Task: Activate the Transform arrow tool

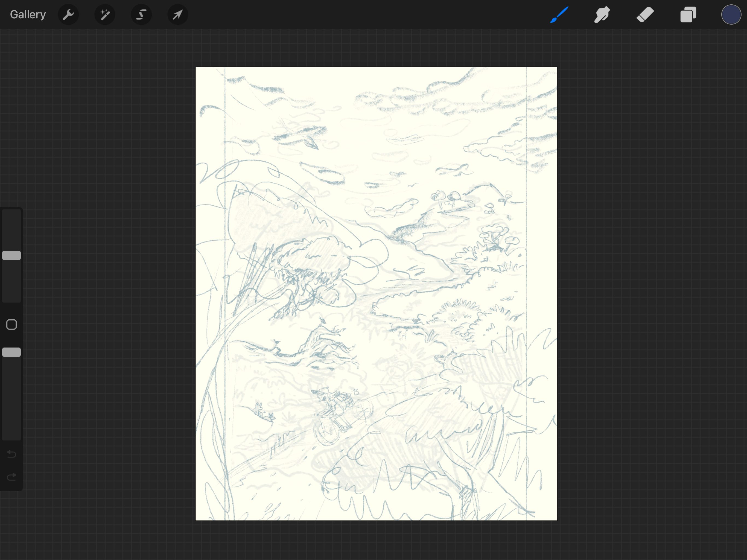Action: [178, 14]
